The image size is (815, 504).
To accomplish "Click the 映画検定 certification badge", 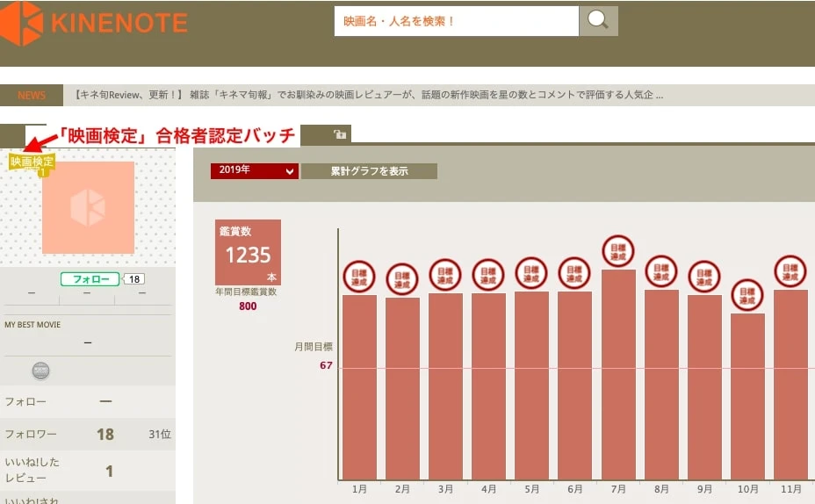I will (32, 162).
